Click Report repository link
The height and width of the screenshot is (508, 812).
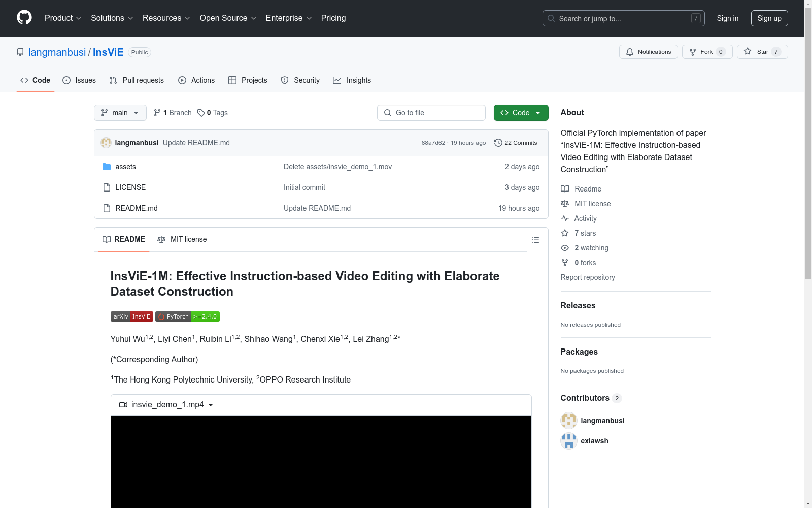pos(588,277)
